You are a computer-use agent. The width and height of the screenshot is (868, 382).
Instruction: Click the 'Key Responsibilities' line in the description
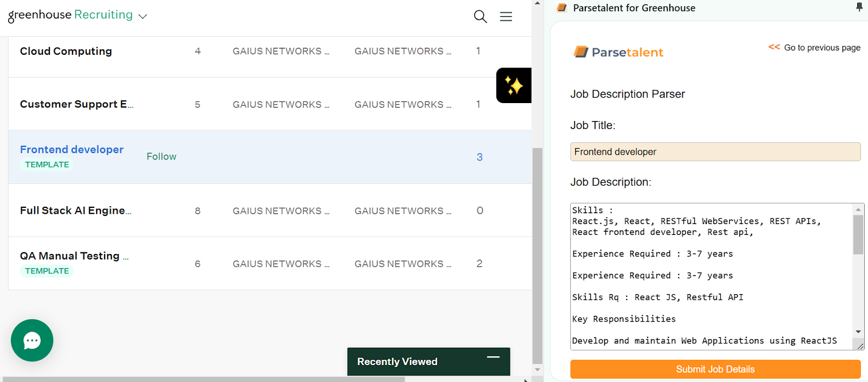coord(623,319)
